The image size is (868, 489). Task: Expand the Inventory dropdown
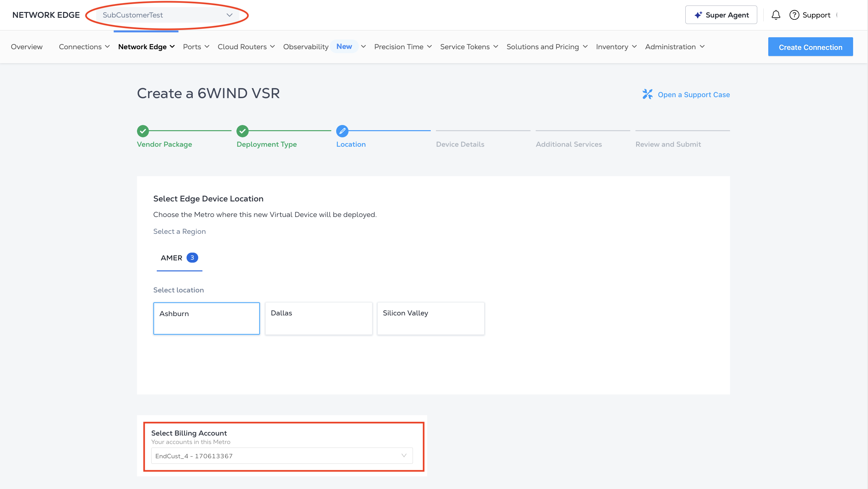616,47
